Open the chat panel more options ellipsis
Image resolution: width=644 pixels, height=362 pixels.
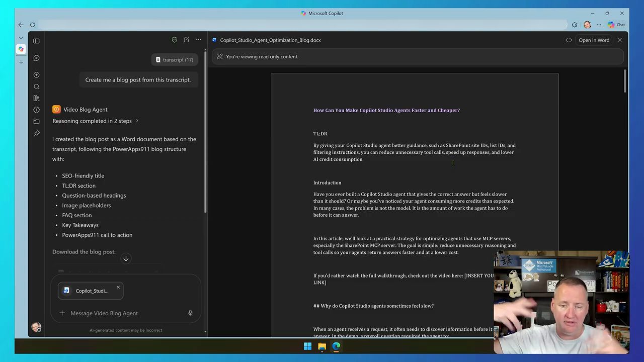pyautogui.click(x=199, y=40)
